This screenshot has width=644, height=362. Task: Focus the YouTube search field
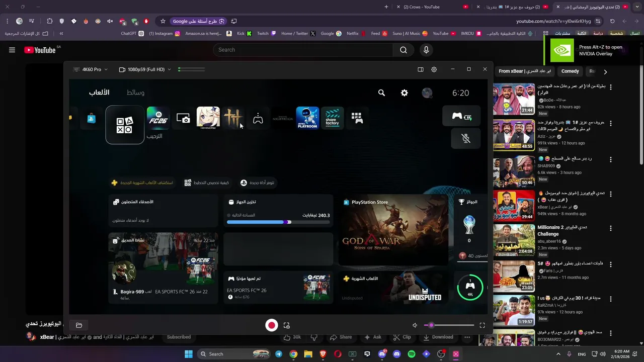pyautogui.click(x=303, y=50)
